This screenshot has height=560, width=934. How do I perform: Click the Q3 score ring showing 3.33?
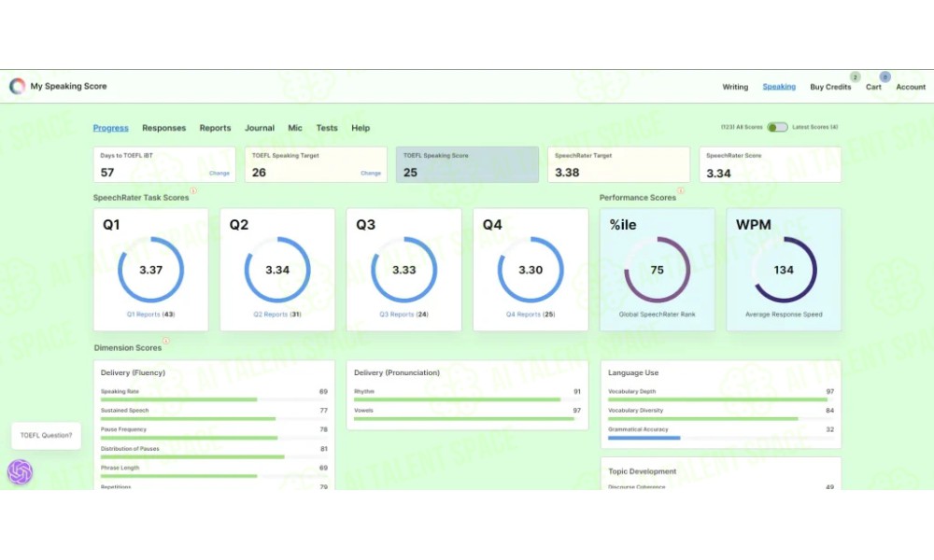[x=403, y=270]
